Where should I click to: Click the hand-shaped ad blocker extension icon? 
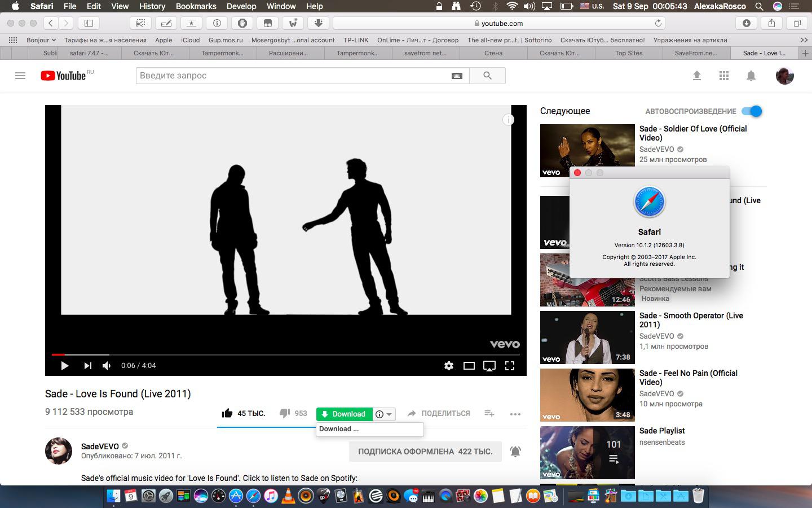(242, 23)
